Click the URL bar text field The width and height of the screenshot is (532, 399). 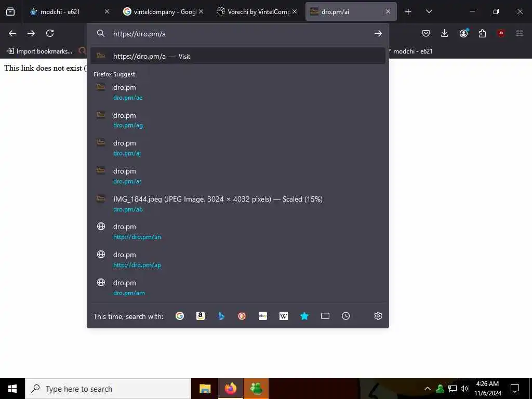(x=237, y=34)
